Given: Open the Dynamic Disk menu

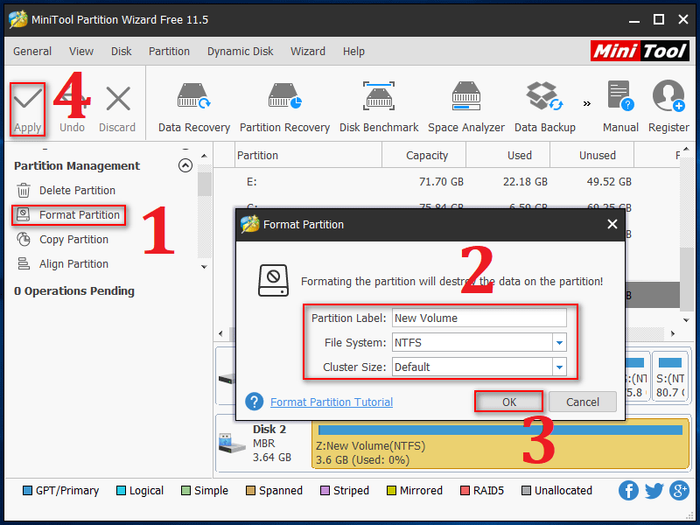Looking at the screenshot, I should click(x=240, y=51).
